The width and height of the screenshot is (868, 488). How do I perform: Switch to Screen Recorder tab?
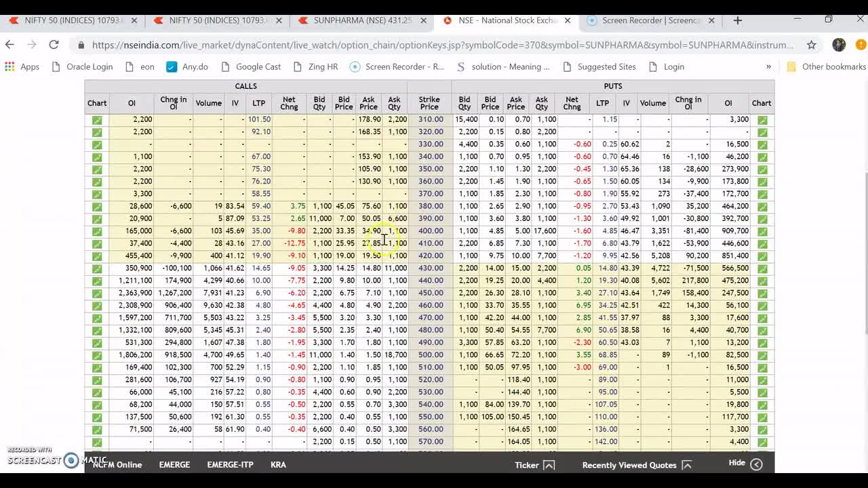pos(651,20)
